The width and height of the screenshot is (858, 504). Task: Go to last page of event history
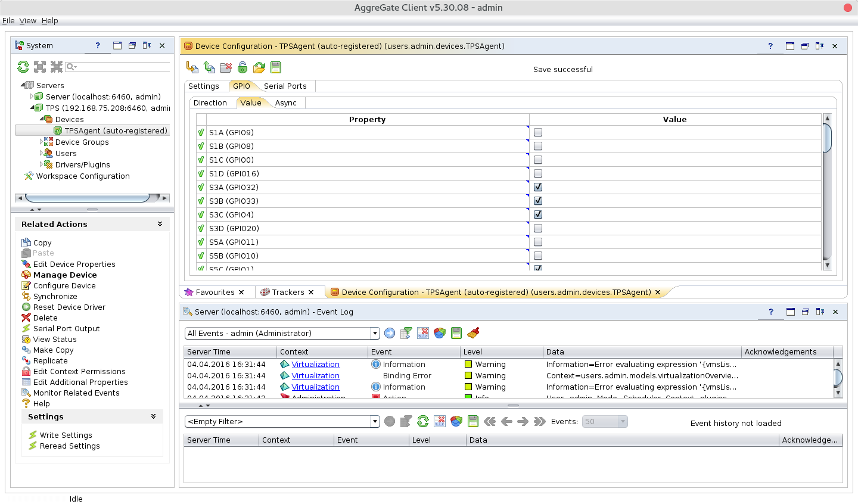click(x=540, y=421)
